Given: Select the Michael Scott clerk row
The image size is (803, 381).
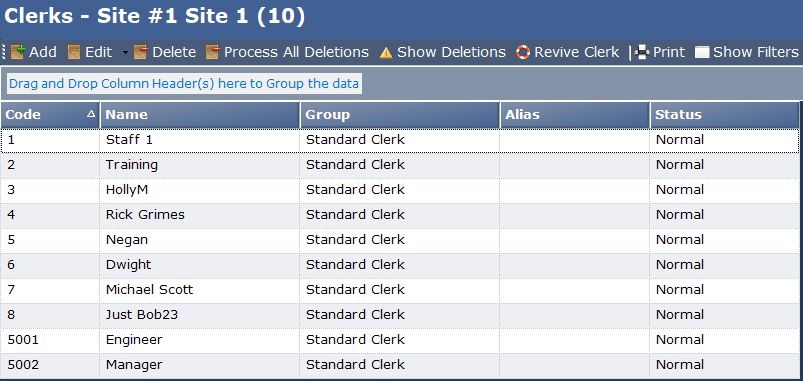Looking at the screenshot, I should coord(399,290).
